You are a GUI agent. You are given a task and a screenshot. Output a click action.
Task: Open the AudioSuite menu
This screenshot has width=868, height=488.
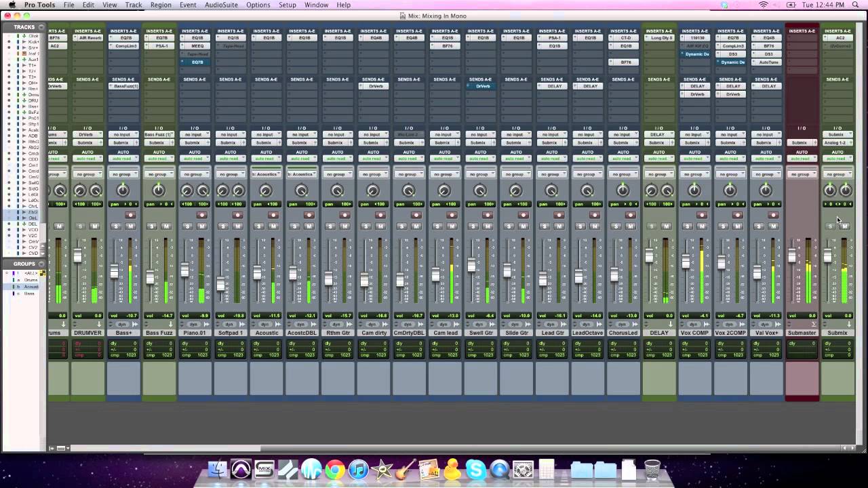[216, 5]
